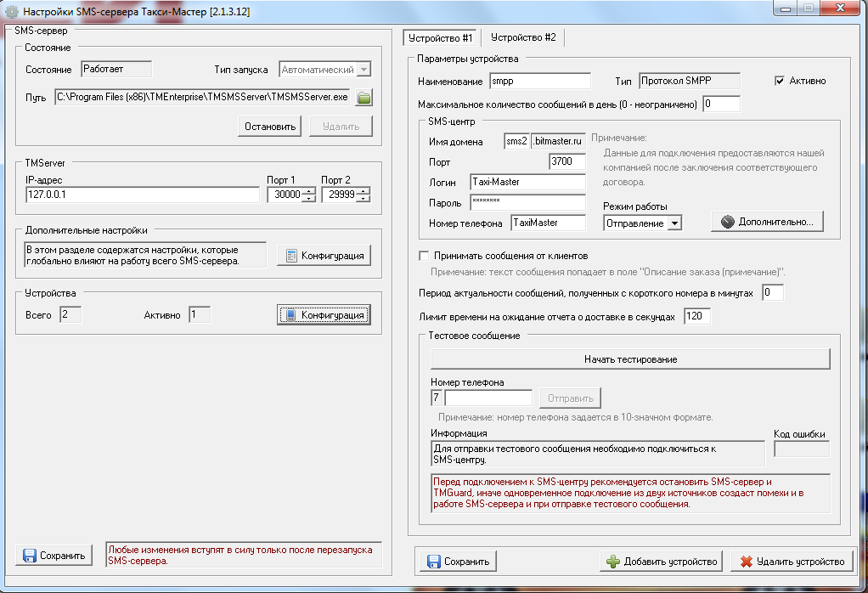868x593 pixels.
Task: Click the .bitmaster.ru domain suffix field
Action: [558, 141]
